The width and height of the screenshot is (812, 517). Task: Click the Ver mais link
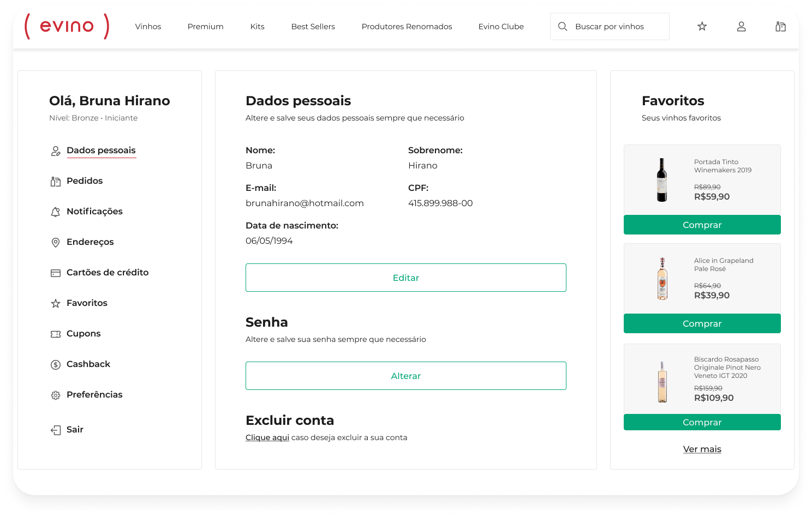tap(702, 449)
